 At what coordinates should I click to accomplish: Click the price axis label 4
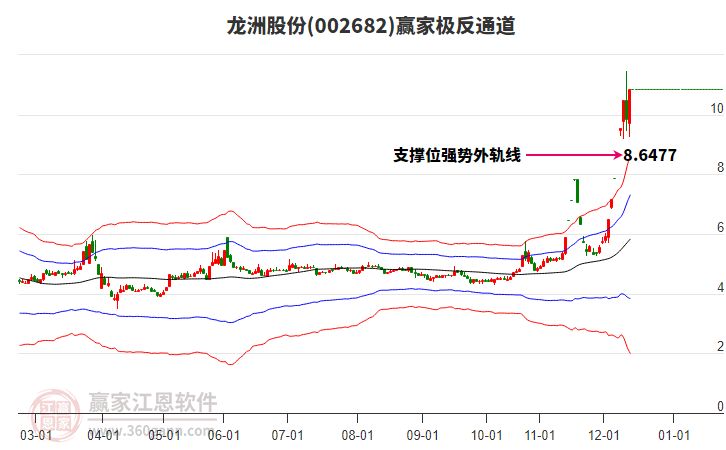coord(720,288)
